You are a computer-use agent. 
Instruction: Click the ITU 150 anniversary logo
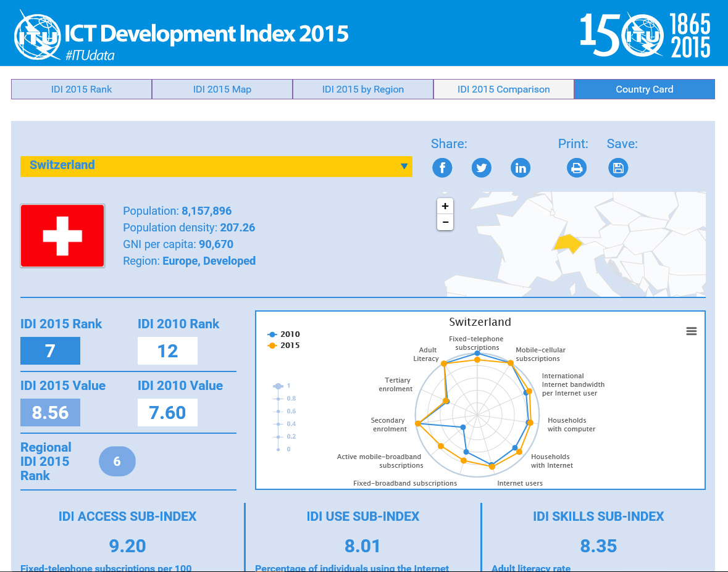click(x=645, y=35)
